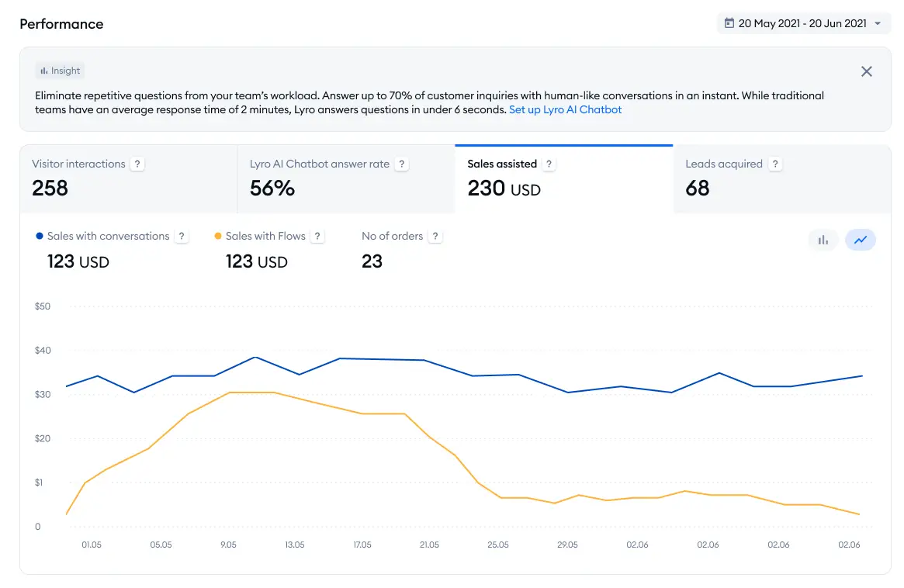This screenshot has width=904, height=588.
Task: Click the help icon next to Sales with conversations
Action: pos(182,237)
